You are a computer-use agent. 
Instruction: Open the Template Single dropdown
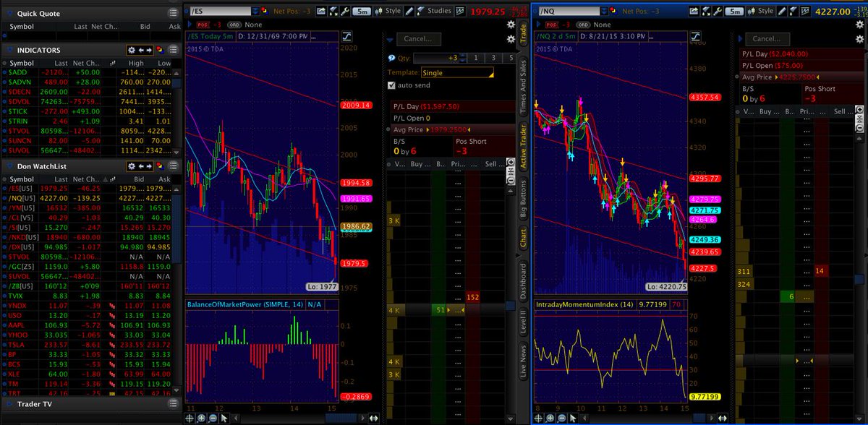pyautogui.click(x=457, y=72)
